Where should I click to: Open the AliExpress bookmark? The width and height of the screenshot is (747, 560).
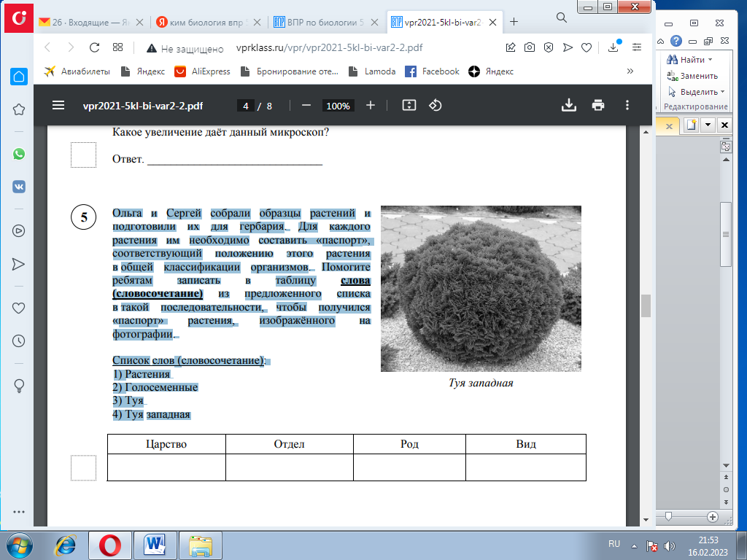(202, 71)
